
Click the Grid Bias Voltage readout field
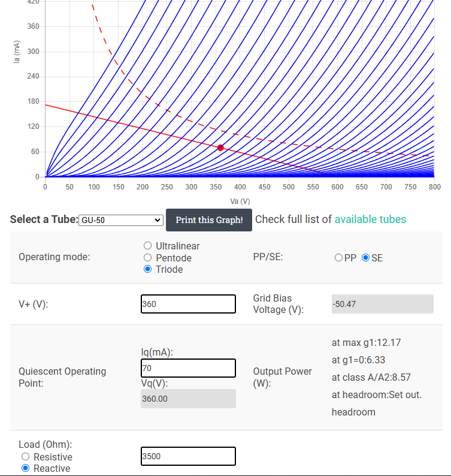[x=383, y=304]
